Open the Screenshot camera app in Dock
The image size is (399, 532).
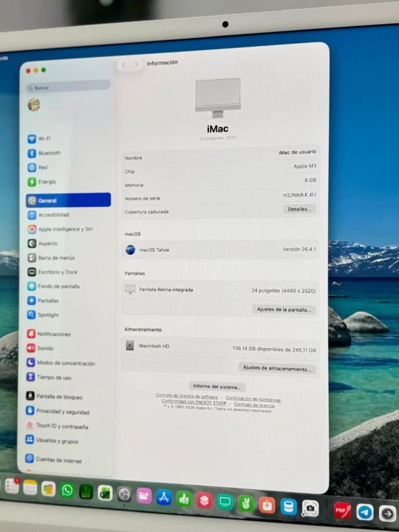[310, 508]
